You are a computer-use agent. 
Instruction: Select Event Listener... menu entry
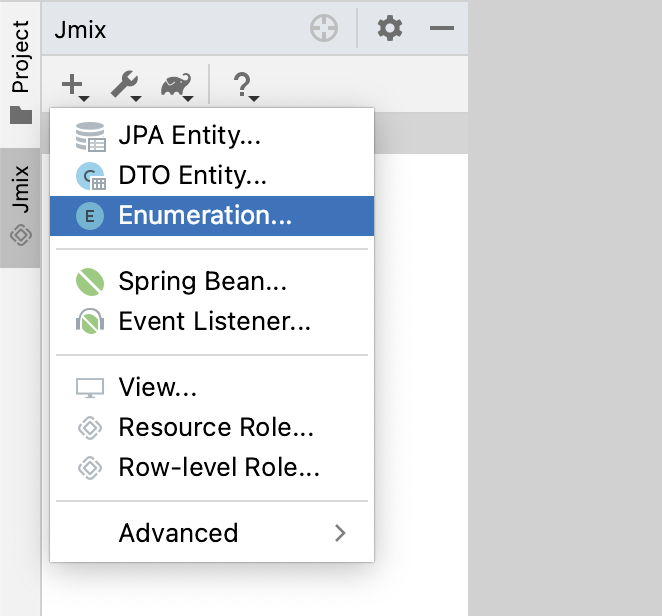214,322
